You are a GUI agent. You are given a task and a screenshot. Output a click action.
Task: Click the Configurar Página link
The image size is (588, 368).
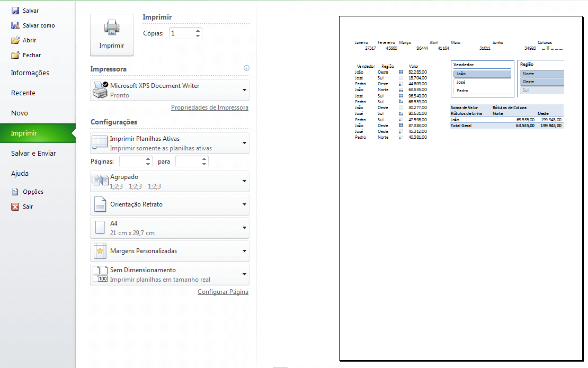click(x=222, y=292)
